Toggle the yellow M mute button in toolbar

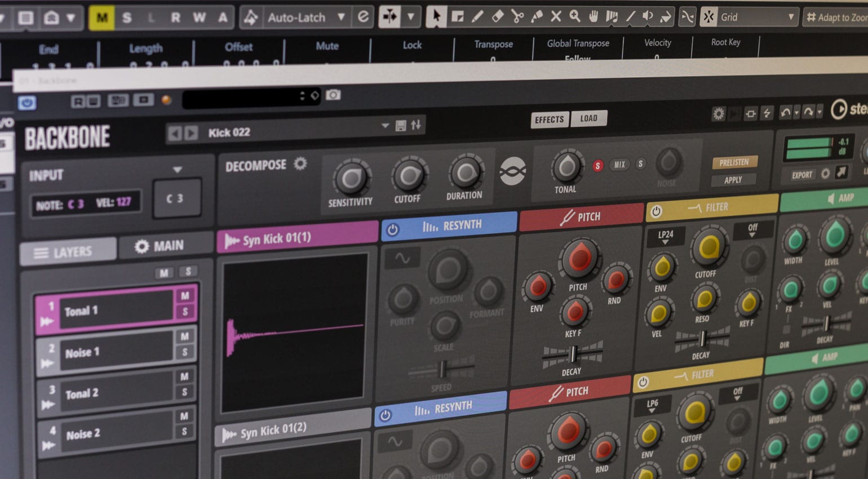pos(101,18)
